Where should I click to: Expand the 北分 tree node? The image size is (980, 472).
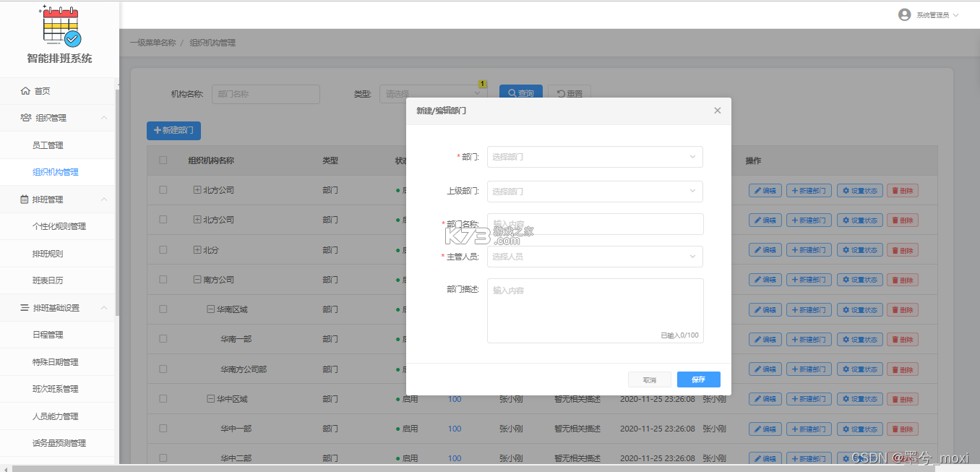pyautogui.click(x=197, y=250)
